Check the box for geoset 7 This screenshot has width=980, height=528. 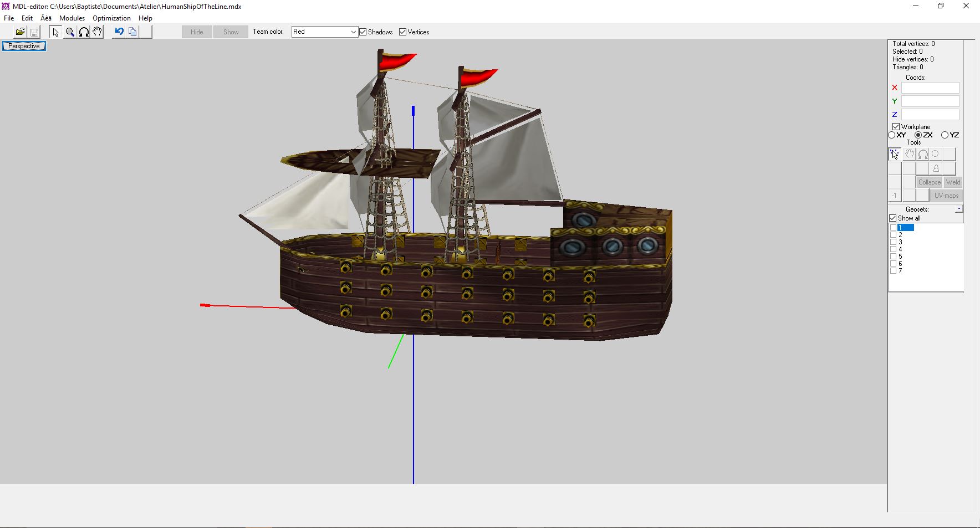pyautogui.click(x=893, y=271)
